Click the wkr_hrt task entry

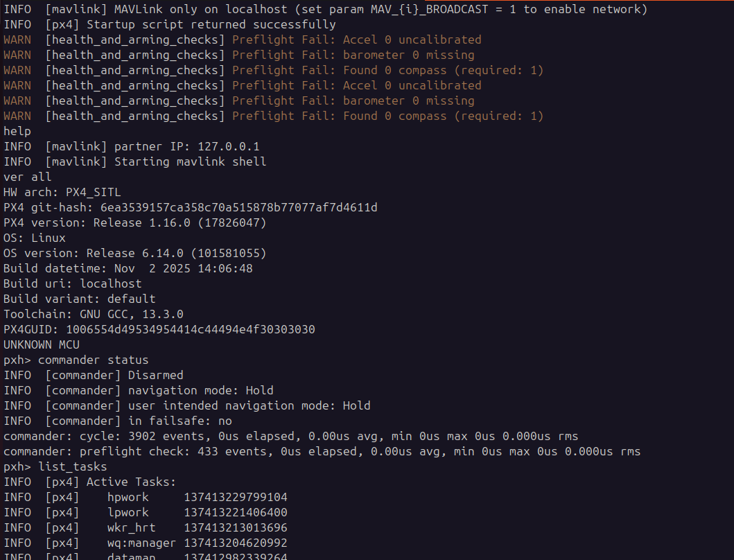[146, 527]
